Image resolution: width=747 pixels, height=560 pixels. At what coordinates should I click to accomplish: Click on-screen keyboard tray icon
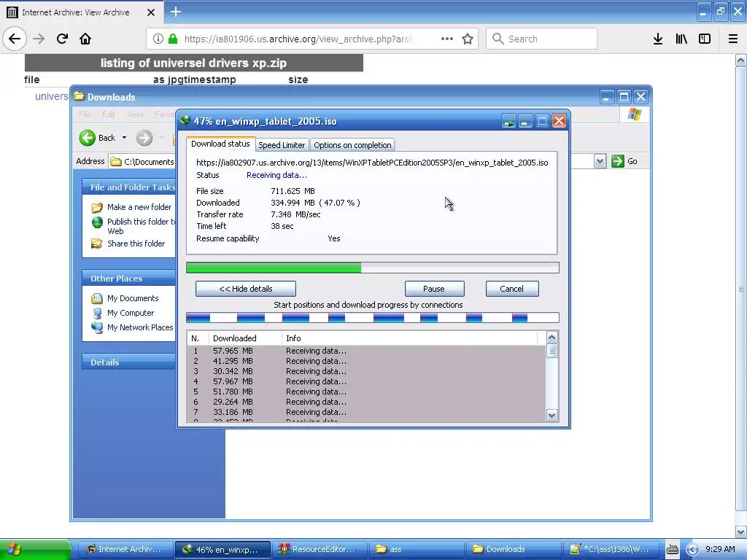672,550
